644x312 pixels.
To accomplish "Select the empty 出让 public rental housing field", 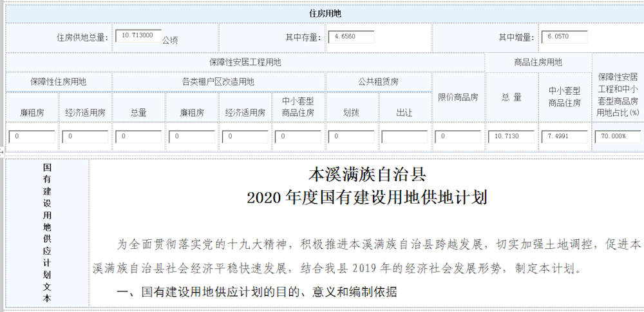I will [x=404, y=137].
